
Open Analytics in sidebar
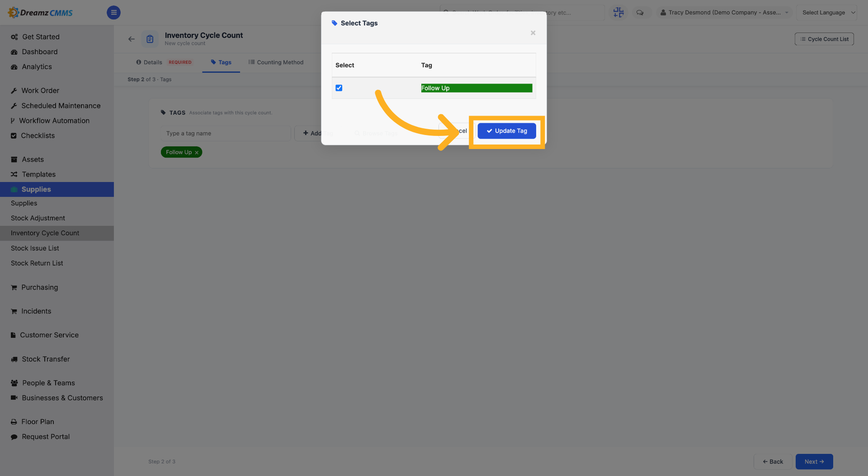37,67
